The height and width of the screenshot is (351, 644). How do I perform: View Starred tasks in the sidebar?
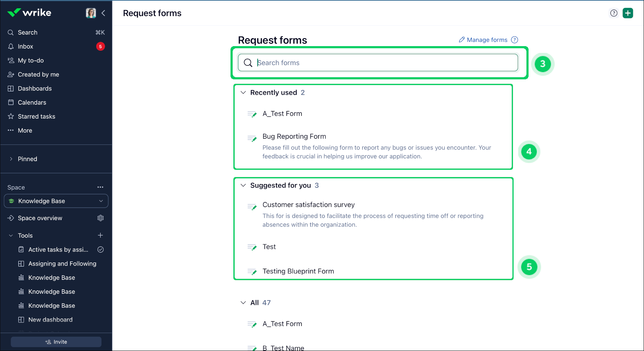(11, 116)
